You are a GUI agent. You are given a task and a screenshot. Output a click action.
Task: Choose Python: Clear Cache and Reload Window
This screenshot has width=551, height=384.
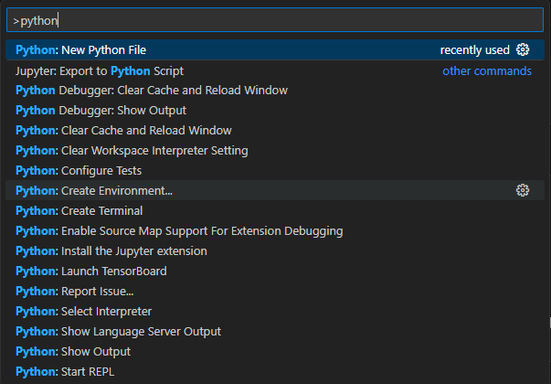[275, 130]
